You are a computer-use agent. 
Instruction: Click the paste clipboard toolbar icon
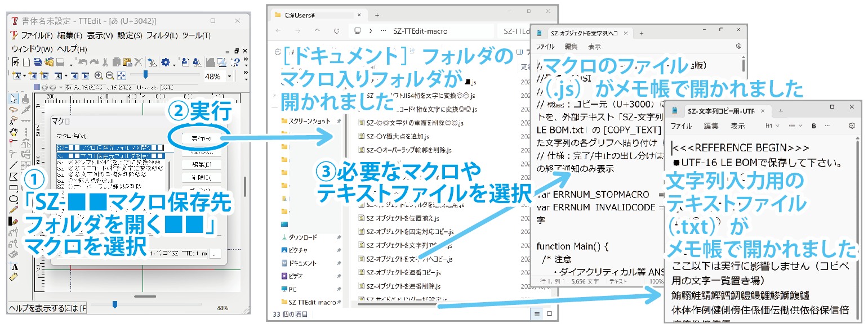coord(127,62)
